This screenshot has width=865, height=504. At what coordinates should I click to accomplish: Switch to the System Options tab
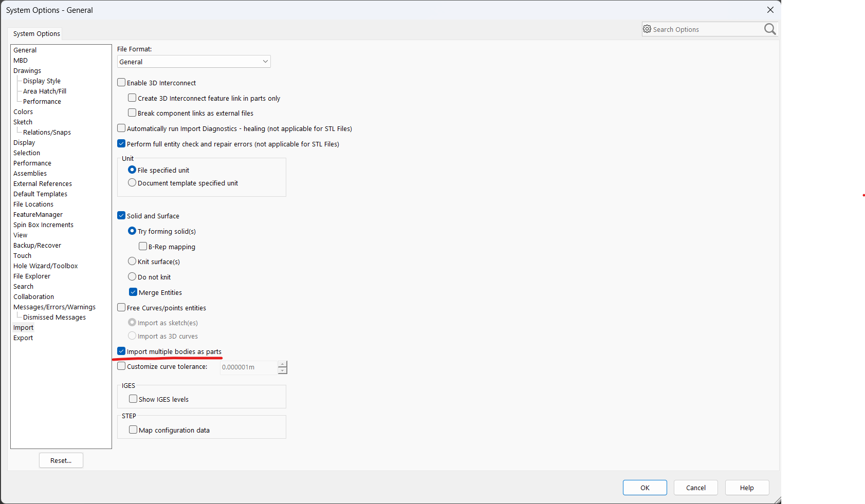[36, 34]
